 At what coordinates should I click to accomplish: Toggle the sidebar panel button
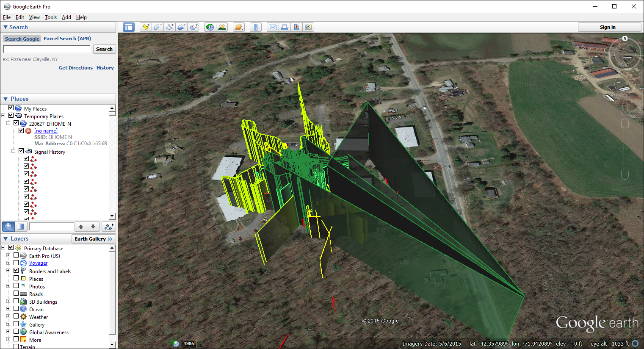(x=128, y=27)
